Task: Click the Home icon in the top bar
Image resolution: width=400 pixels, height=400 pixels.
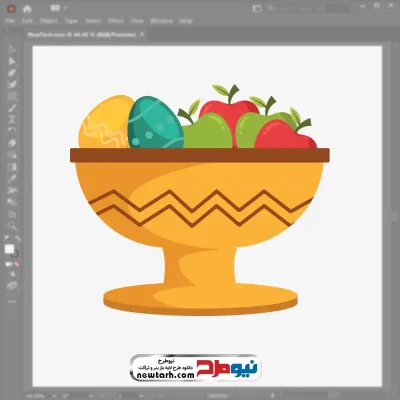Action: (x=27, y=9)
